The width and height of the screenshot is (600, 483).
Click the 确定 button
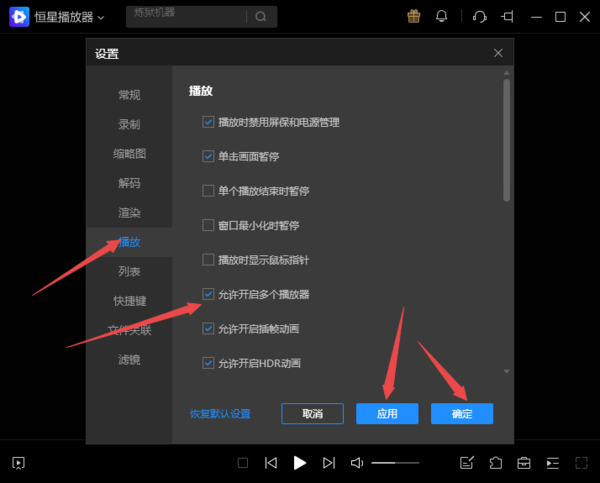[462, 414]
